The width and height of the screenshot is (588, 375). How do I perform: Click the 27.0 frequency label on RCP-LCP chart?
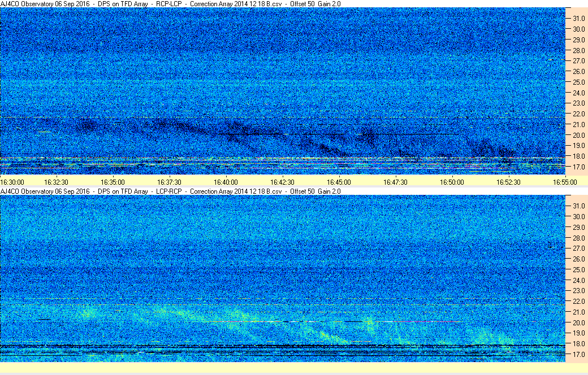pos(578,60)
